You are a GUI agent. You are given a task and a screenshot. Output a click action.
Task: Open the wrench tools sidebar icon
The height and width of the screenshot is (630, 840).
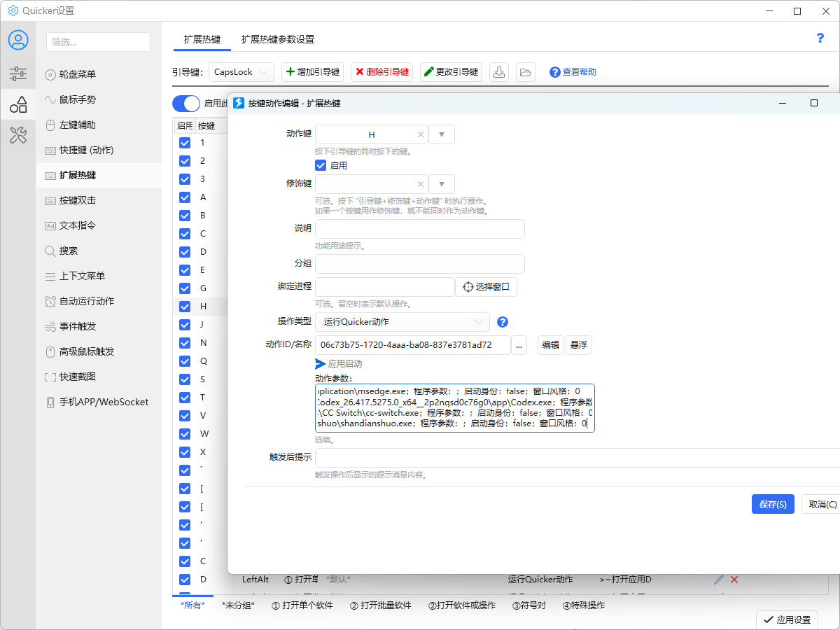18,135
